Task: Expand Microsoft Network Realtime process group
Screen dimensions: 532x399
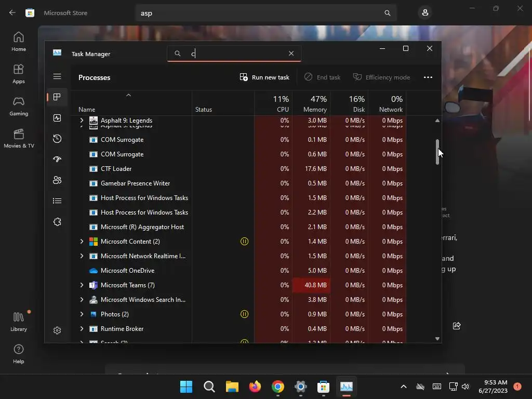Action: (82, 256)
